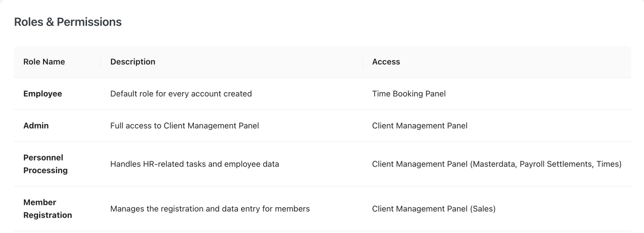Select the Access column header
The width and height of the screenshot is (644, 233).
386,62
